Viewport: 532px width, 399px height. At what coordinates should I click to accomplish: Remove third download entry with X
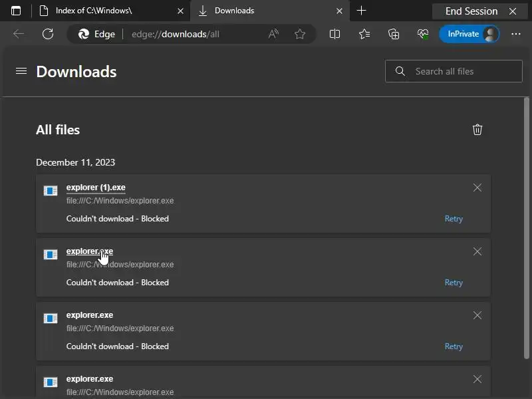pos(477,315)
